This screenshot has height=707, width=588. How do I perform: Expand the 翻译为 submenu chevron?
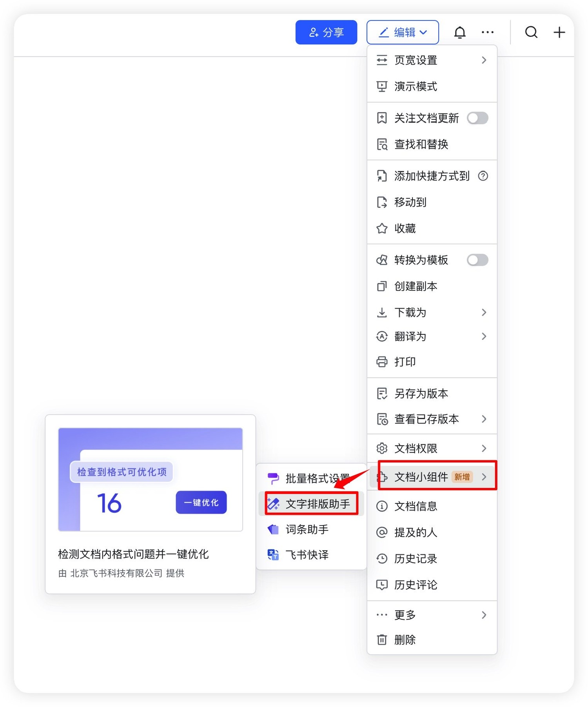tap(484, 336)
